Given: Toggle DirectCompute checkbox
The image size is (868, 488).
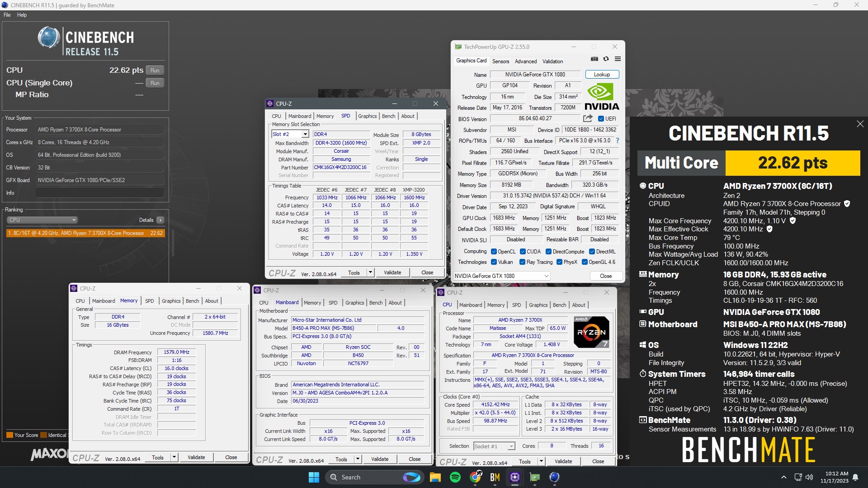Looking at the screenshot, I should (548, 252).
